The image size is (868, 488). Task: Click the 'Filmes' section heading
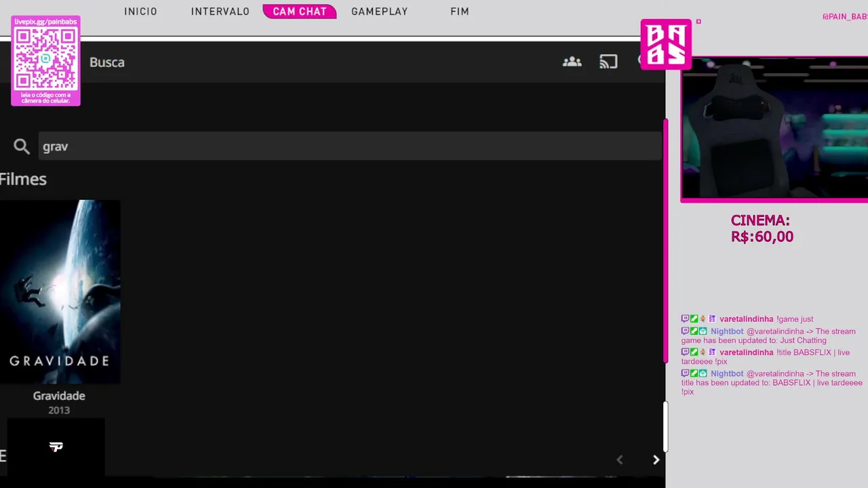23,179
